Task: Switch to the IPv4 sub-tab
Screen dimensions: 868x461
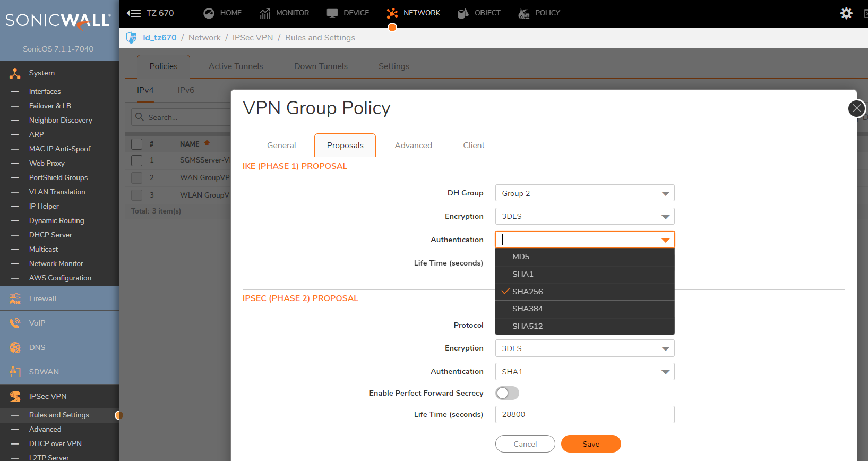Action: pyautogui.click(x=145, y=90)
